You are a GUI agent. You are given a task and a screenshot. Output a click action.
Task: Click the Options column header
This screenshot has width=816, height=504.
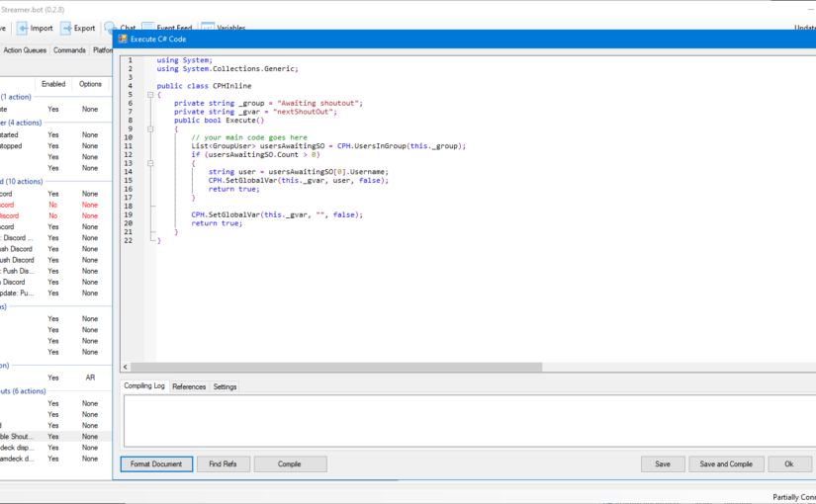90,84
